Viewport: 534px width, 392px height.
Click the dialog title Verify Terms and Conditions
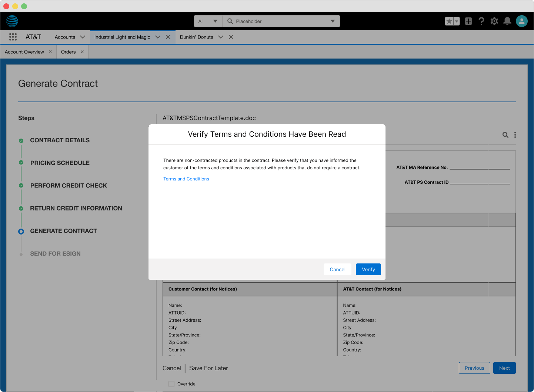tap(267, 134)
